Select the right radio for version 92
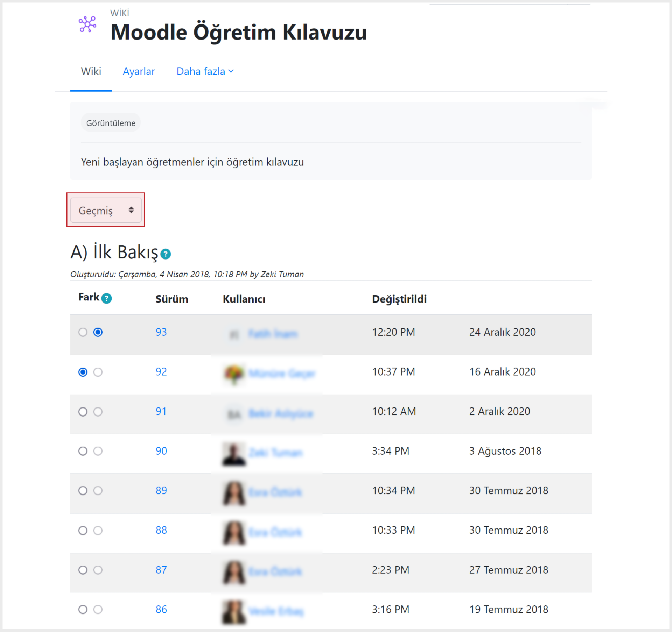Viewport: 672px width, 632px height. pos(98,372)
